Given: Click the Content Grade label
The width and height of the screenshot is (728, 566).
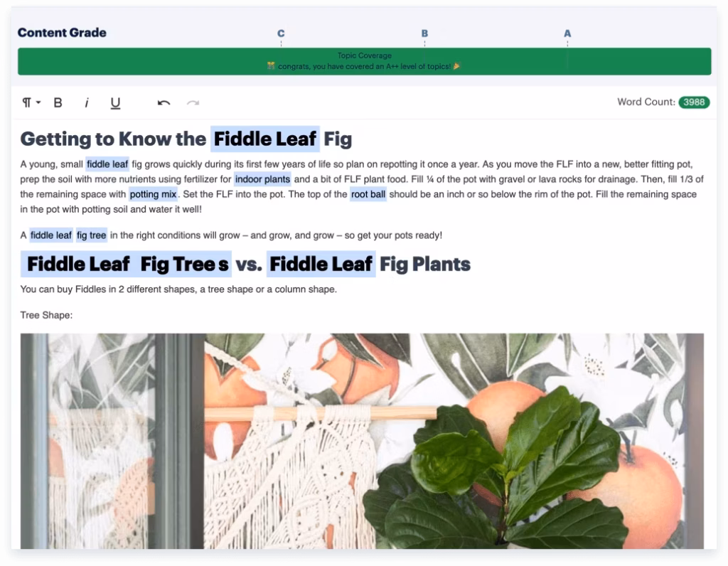Looking at the screenshot, I should pyautogui.click(x=63, y=33).
